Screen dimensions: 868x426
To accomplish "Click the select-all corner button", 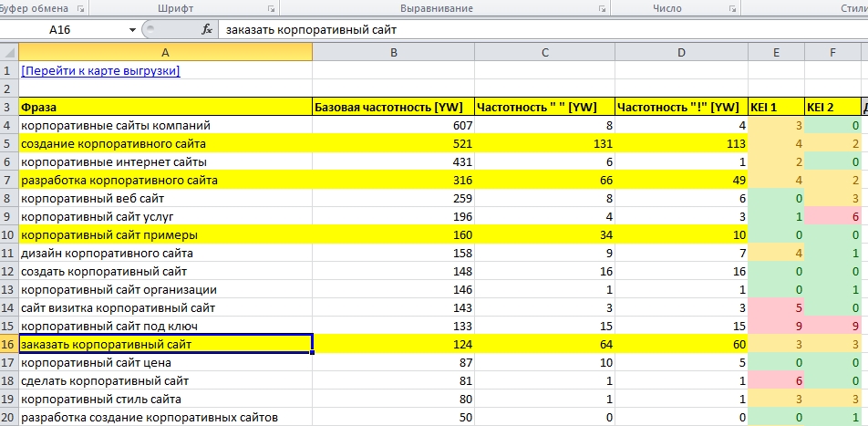I will [x=9, y=53].
